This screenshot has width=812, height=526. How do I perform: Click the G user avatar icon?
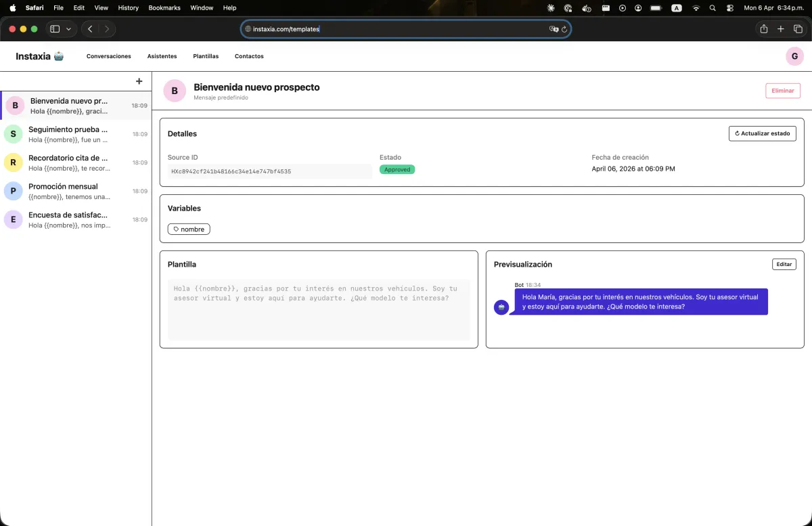(794, 56)
